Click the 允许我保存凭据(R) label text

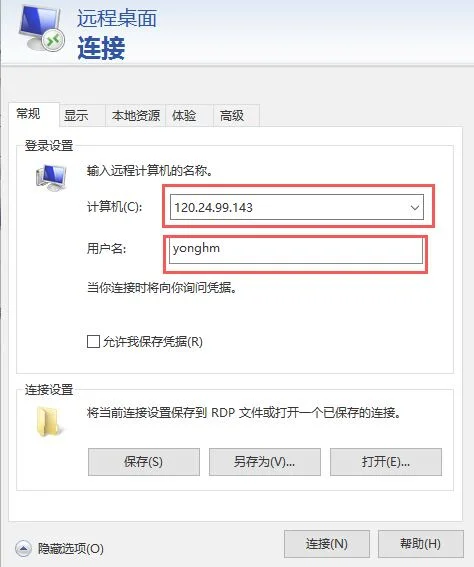click(153, 342)
